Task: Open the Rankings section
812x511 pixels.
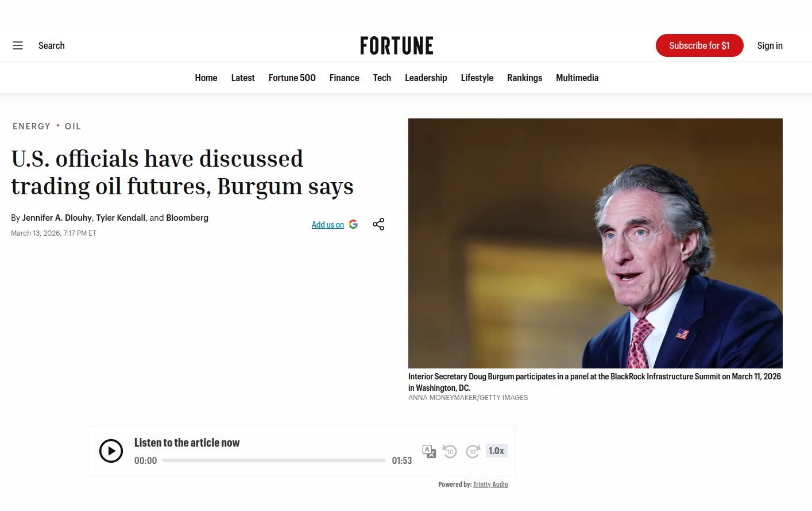Action: point(524,78)
